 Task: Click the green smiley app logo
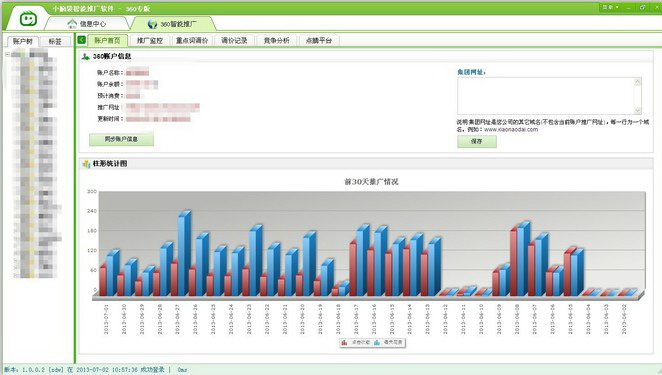pos(28,19)
